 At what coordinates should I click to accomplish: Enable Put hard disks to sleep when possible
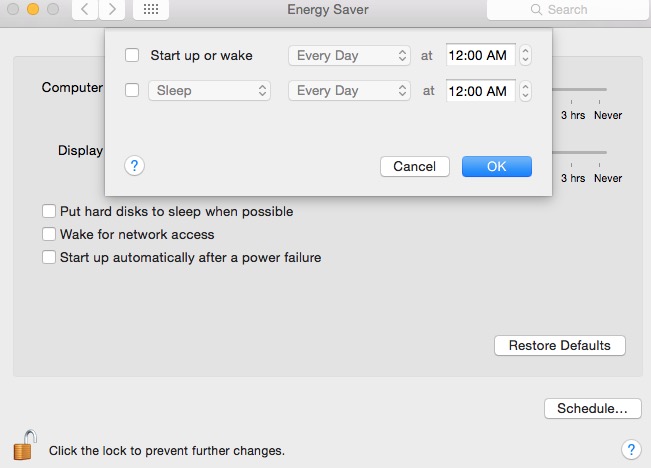coord(48,211)
